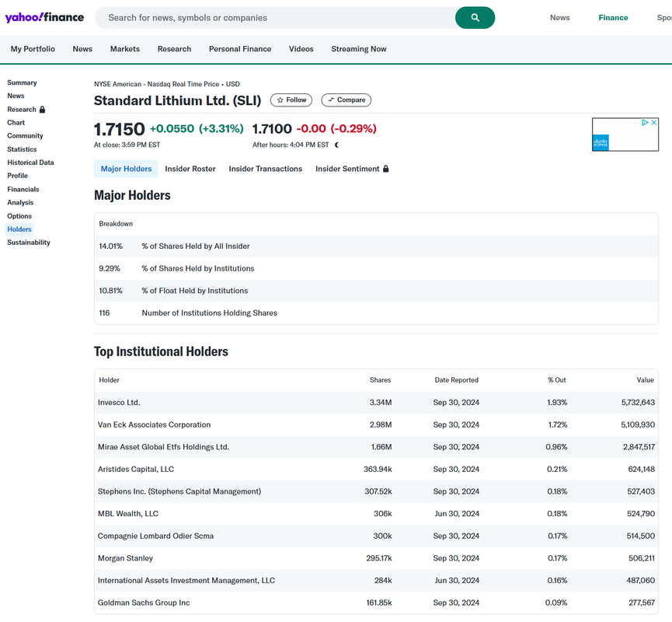Click the Holder column header
Screen dimensions: 672x622
pyautogui.click(x=109, y=380)
